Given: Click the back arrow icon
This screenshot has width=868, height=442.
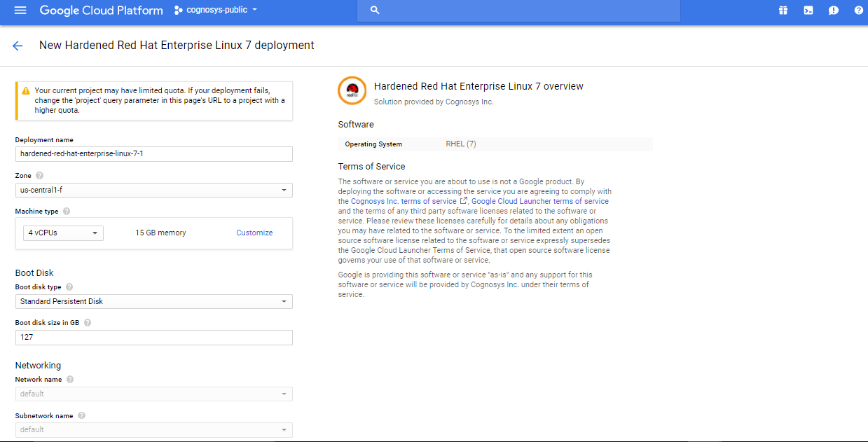Looking at the screenshot, I should 18,46.
